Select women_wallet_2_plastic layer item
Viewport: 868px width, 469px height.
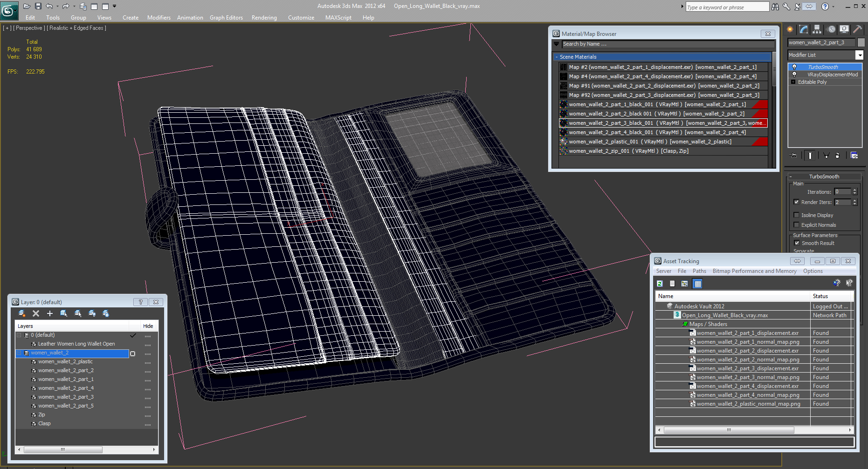pos(65,361)
